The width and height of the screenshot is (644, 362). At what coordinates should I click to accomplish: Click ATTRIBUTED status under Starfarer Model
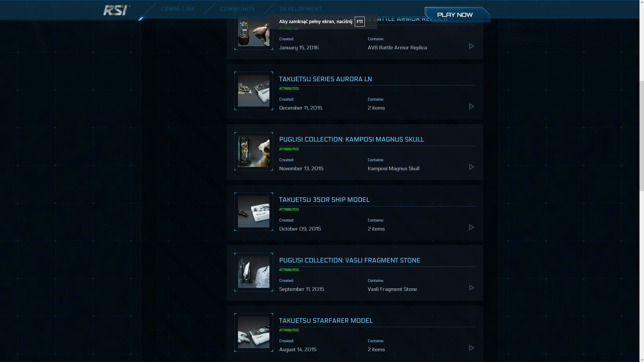point(289,330)
